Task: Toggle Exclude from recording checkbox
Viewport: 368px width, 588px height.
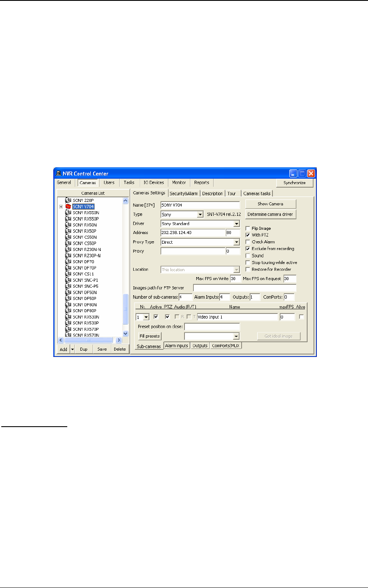Action: [248, 249]
